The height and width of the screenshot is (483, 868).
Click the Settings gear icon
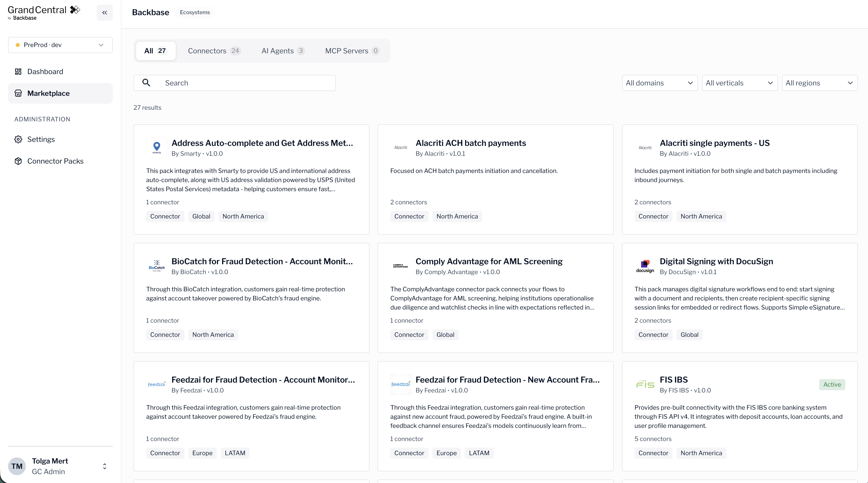18,139
